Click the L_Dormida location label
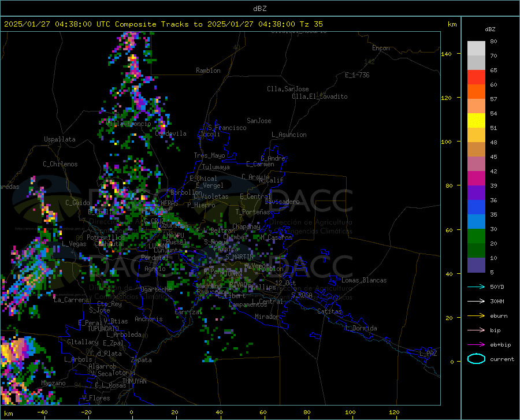 (x=361, y=328)
